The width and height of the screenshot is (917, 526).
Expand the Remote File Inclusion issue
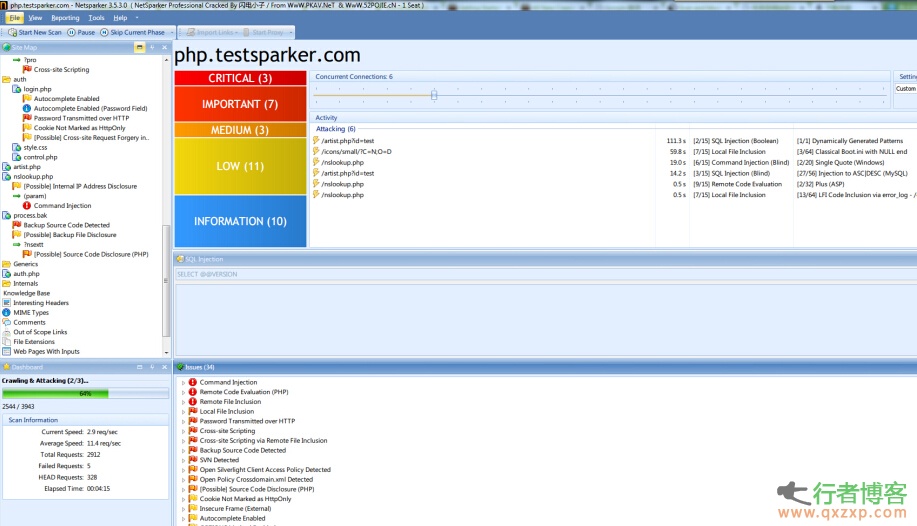pyautogui.click(x=183, y=402)
